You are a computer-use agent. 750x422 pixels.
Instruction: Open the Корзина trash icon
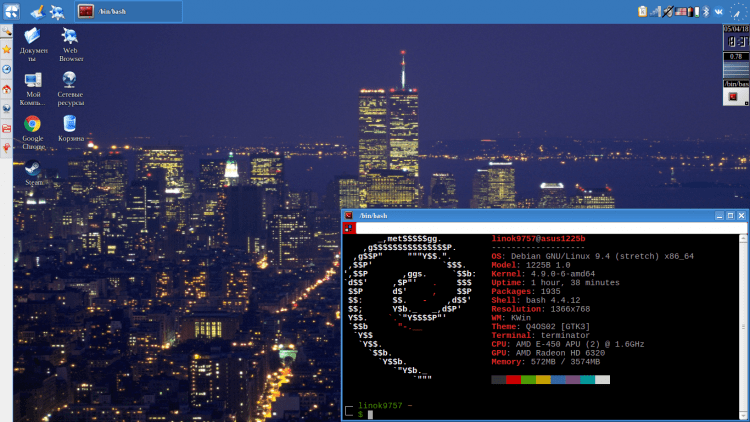point(70,124)
